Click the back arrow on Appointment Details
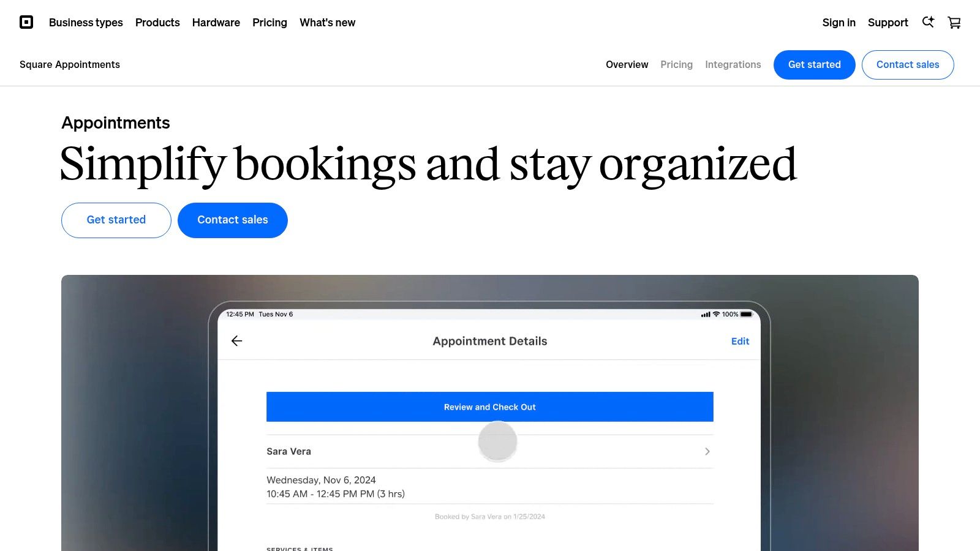 [236, 341]
